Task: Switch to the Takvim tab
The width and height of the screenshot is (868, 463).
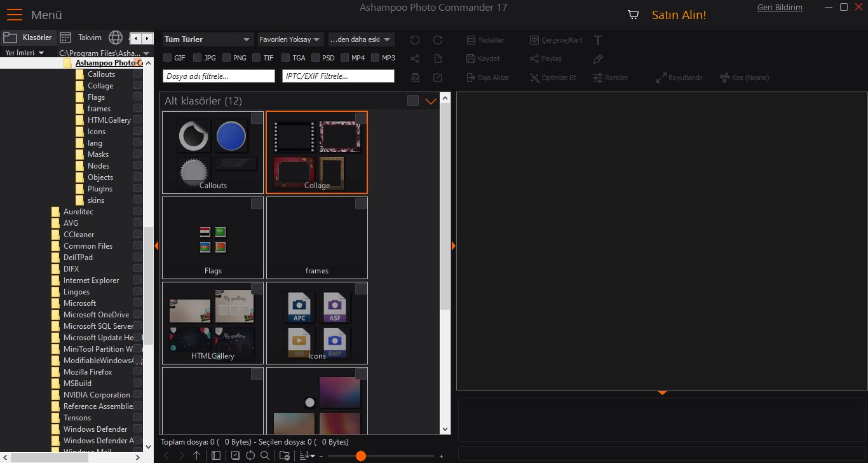Action: [81, 38]
